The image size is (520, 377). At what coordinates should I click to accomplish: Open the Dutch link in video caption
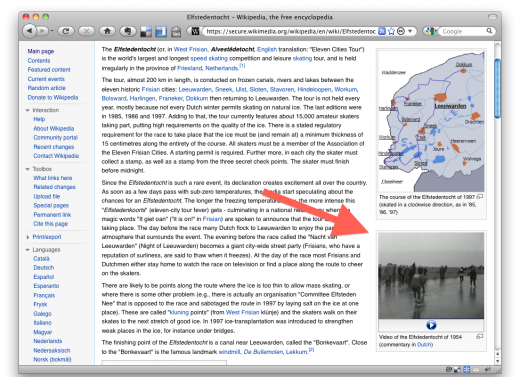tap(424, 344)
